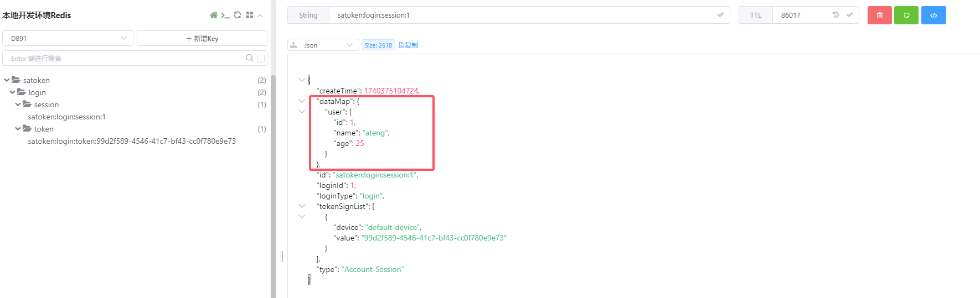Refresh the connection in the sidebar header
This screenshot has width=980, height=298.
point(238,15)
